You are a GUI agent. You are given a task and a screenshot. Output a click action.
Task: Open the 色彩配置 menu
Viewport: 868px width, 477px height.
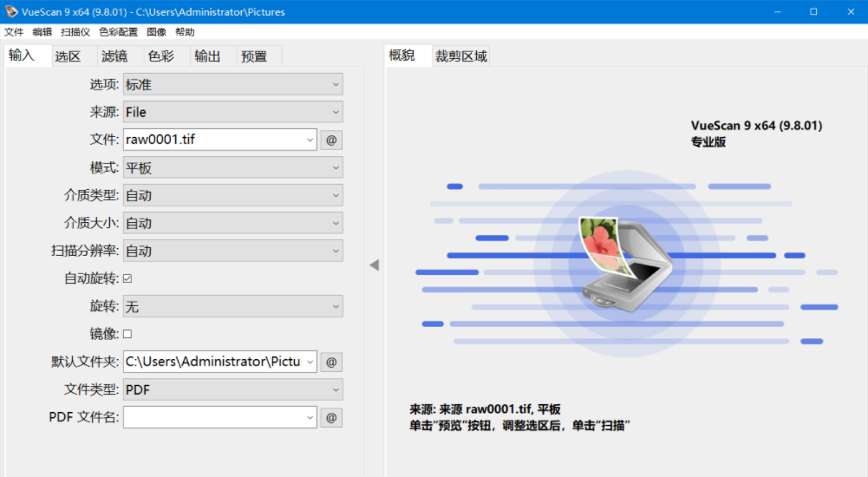coord(118,32)
